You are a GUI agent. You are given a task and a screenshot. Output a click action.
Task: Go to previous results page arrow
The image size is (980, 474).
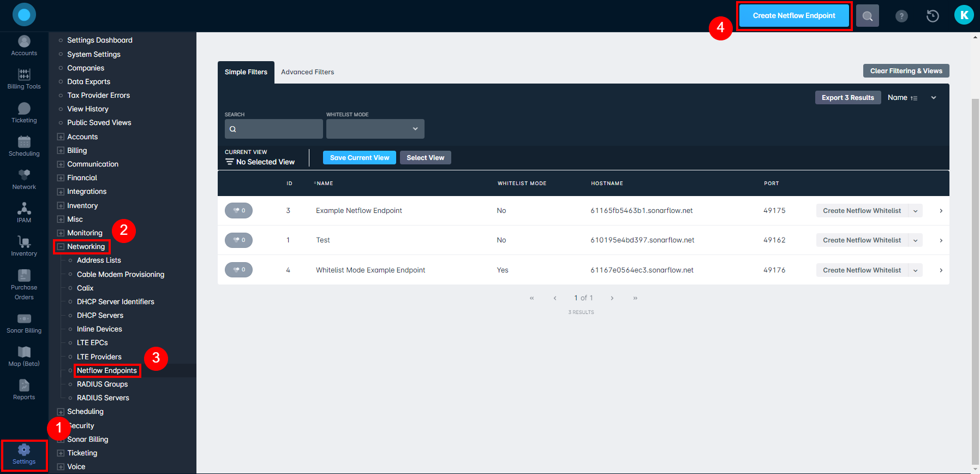555,298
